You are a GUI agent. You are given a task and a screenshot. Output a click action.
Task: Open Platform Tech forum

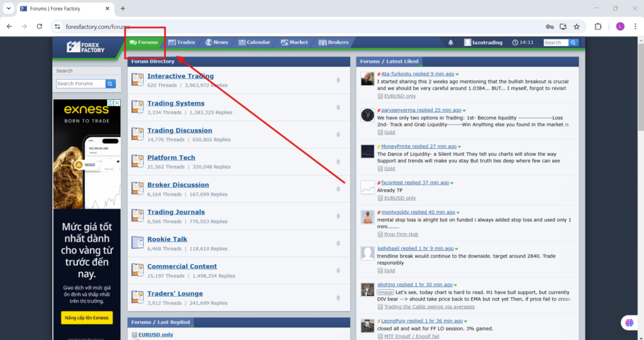click(x=171, y=158)
